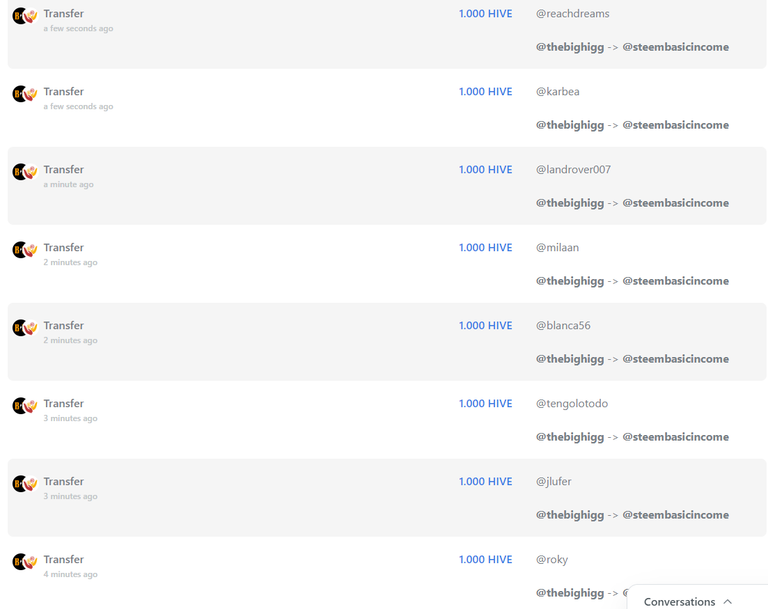Open @thebighigg profile in reachdreams row
This screenshot has height=609, width=768.
pos(570,47)
